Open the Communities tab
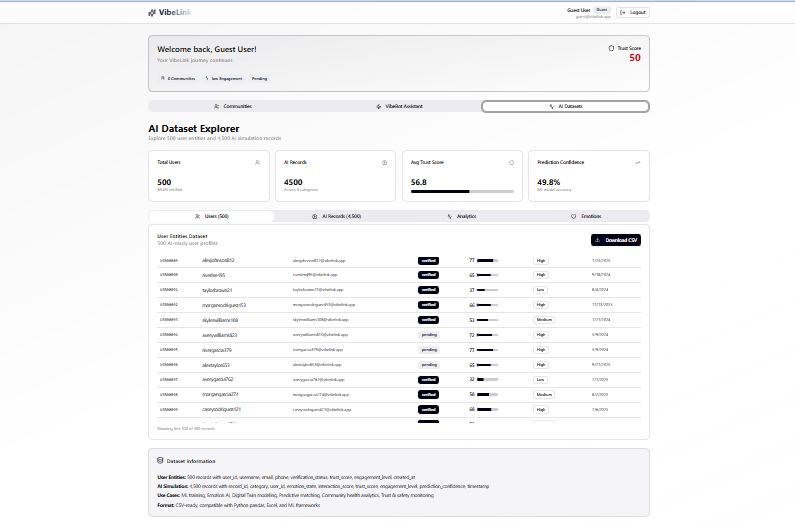 232,106
